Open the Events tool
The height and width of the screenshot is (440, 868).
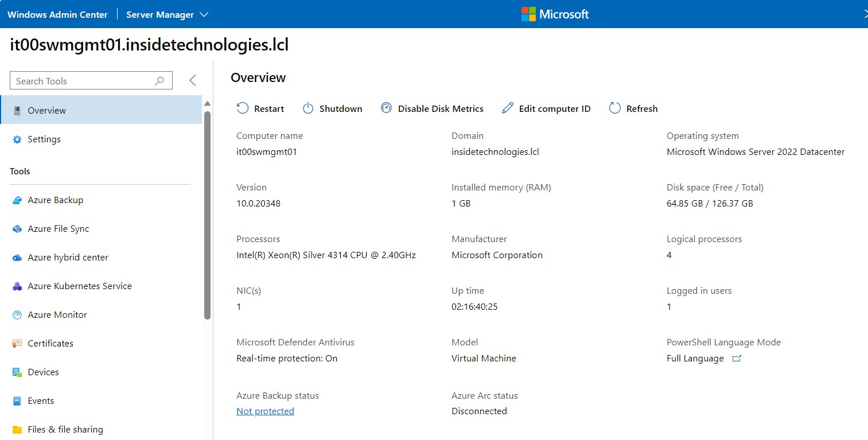101,401
